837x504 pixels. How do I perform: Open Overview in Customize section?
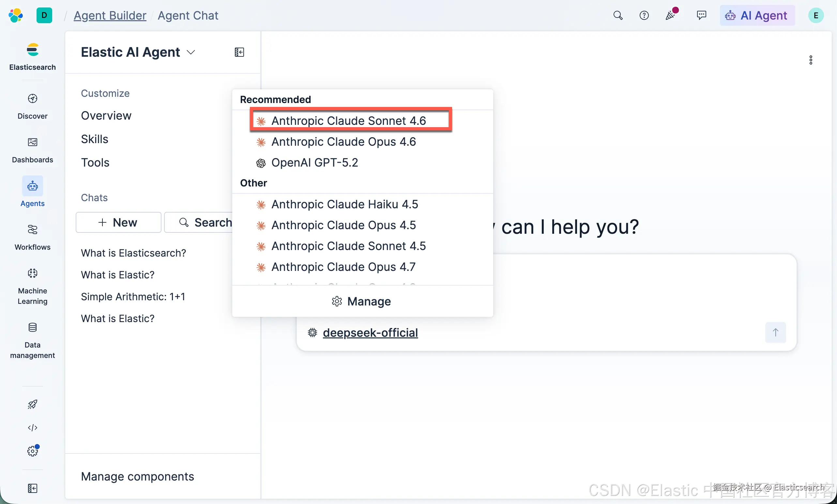(x=106, y=115)
